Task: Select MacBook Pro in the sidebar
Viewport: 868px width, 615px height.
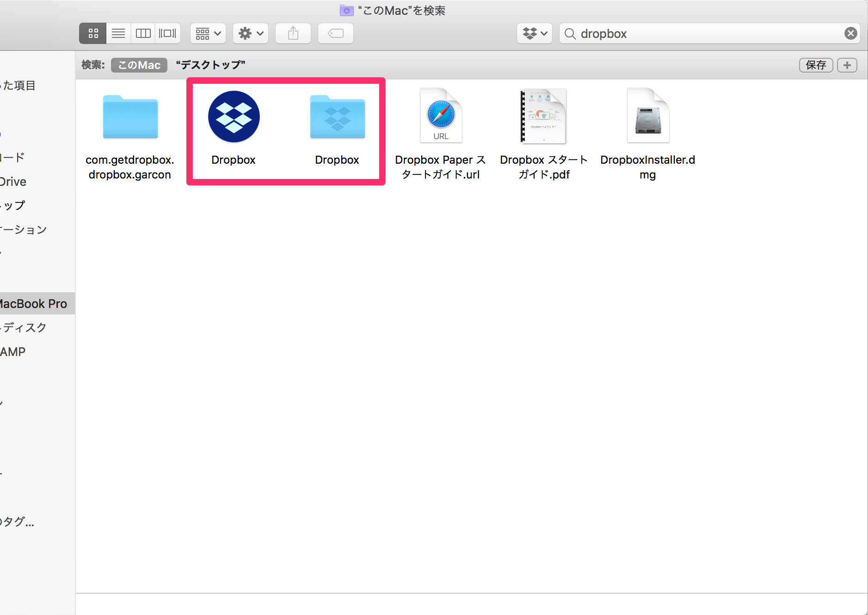Action: click(37, 303)
